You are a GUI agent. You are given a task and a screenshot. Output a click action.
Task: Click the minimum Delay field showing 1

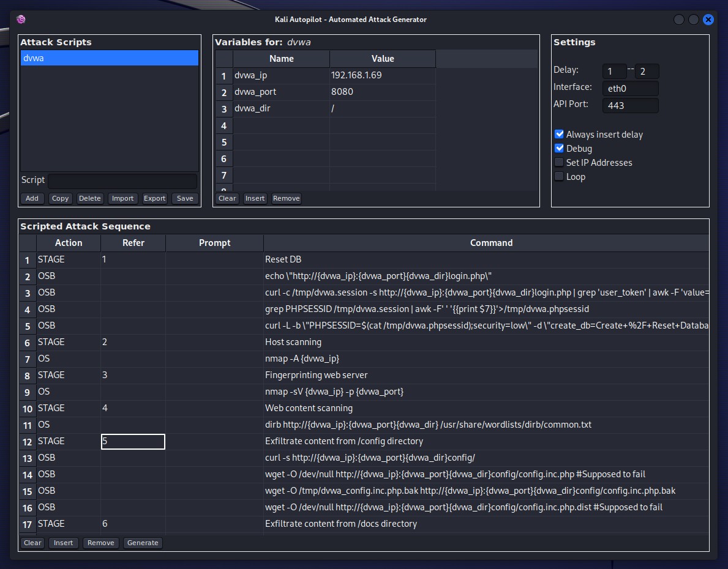coord(614,72)
